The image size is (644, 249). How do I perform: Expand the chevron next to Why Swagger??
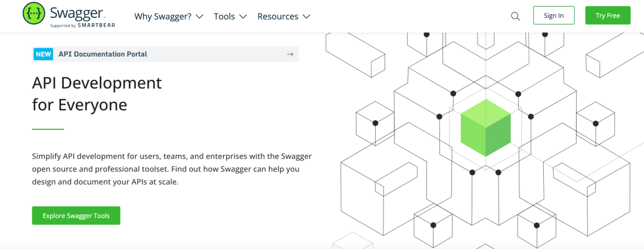[199, 17]
